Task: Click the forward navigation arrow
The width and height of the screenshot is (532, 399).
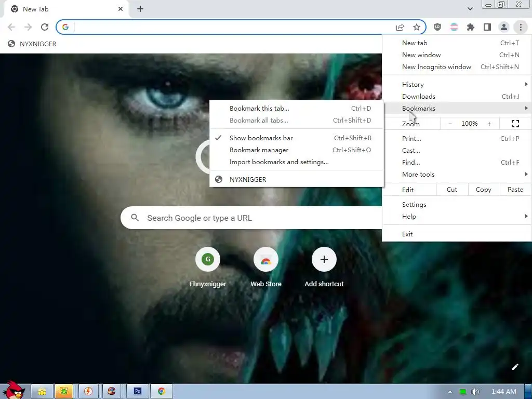Action: (x=28, y=27)
